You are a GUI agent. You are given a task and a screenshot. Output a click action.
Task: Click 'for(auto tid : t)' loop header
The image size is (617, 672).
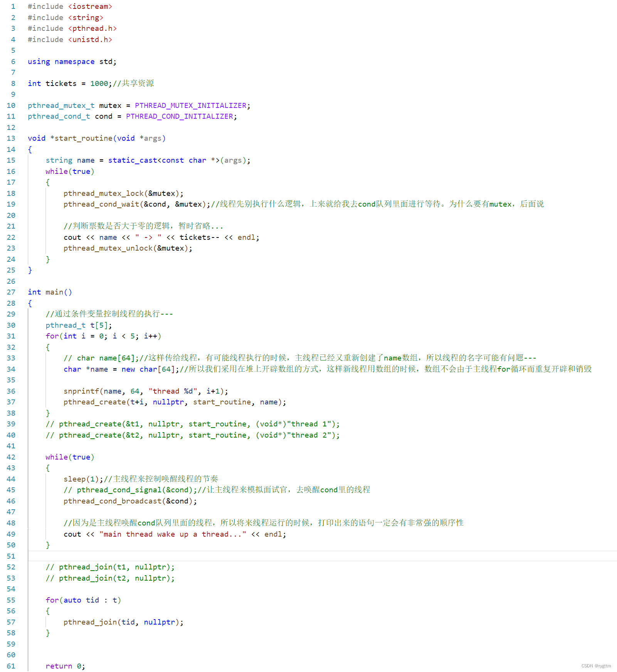pyautogui.click(x=83, y=600)
